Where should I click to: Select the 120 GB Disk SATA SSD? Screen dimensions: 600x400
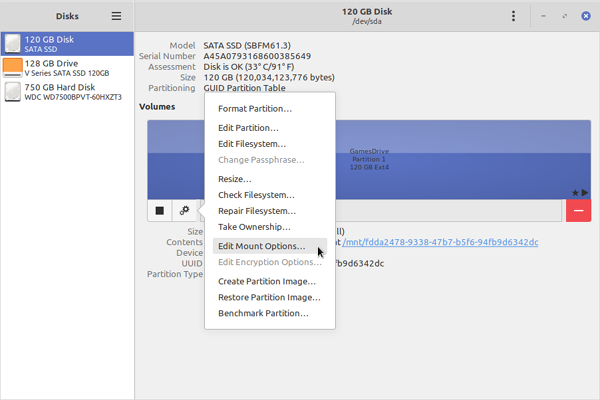pyautogui.click(x=67, y=43)
